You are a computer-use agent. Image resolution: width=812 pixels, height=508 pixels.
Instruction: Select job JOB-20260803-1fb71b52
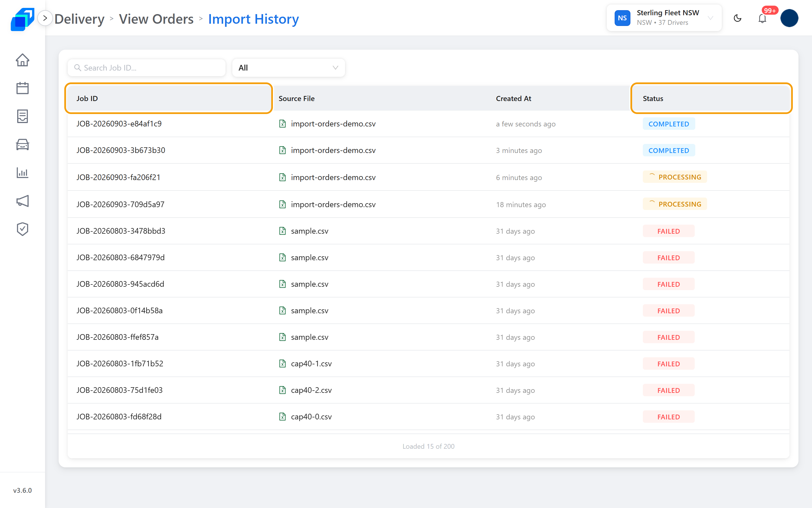click(120, 364)
